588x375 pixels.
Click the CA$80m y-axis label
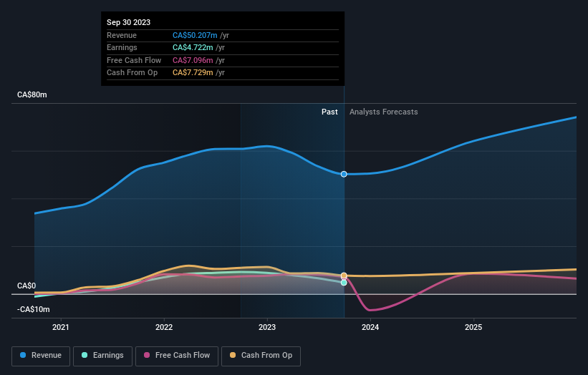[x=32, y=94]
